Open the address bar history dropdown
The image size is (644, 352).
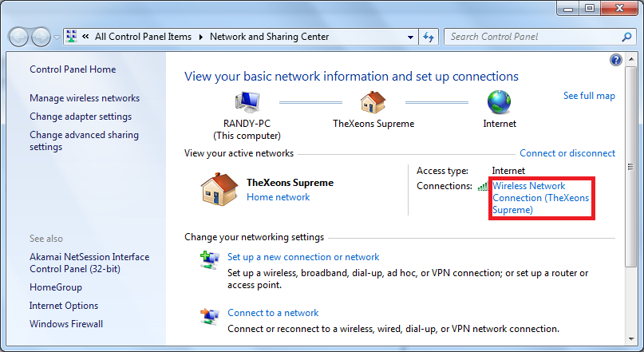click(x=410, y=37)
